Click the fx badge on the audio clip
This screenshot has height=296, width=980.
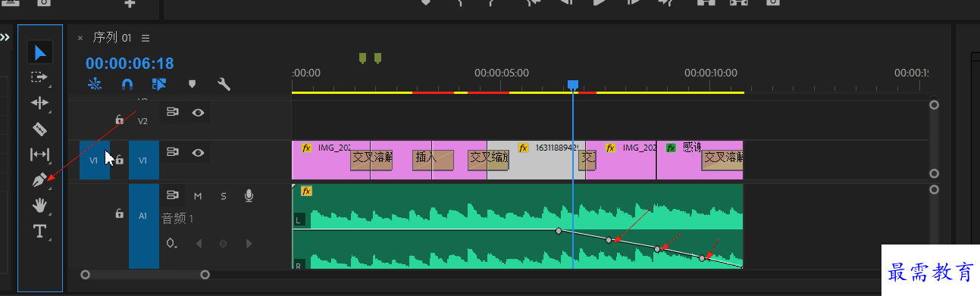(x=306, y=192)
